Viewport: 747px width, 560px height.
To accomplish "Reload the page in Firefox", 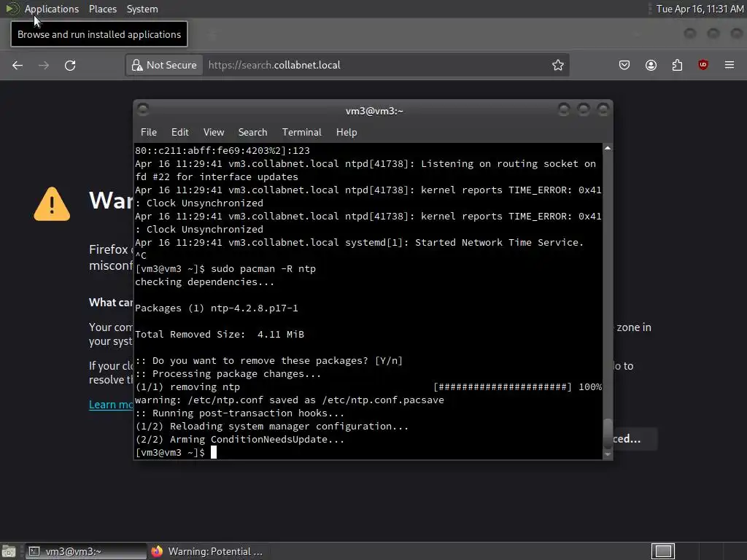I will pos(70,65).
